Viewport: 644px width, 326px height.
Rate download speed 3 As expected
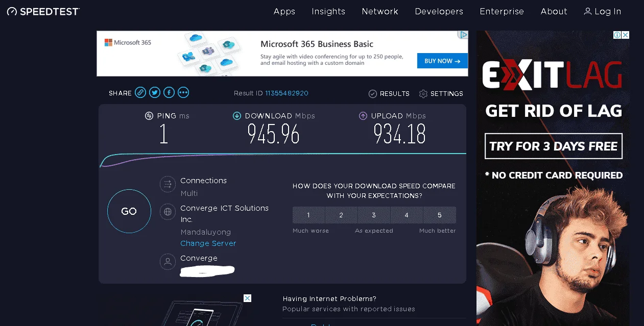374,215
